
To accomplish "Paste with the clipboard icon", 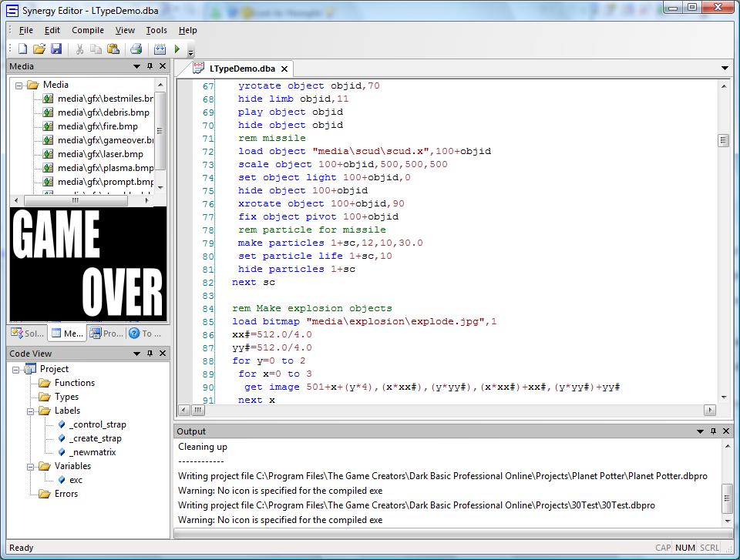I will (x=113, y=49).
